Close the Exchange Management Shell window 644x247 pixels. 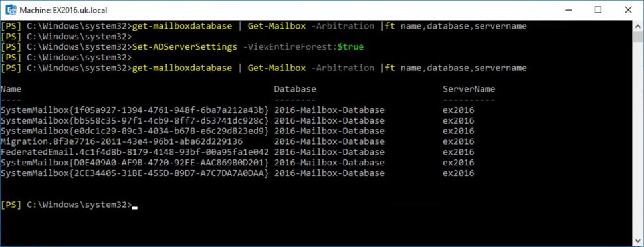pyautogui.click(x=629, y=10)
